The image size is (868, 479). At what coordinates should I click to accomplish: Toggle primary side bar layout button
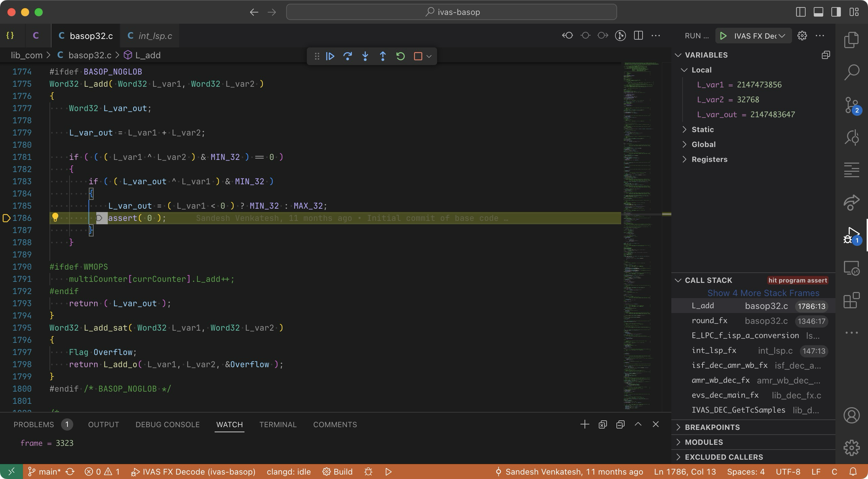(801, 12)
